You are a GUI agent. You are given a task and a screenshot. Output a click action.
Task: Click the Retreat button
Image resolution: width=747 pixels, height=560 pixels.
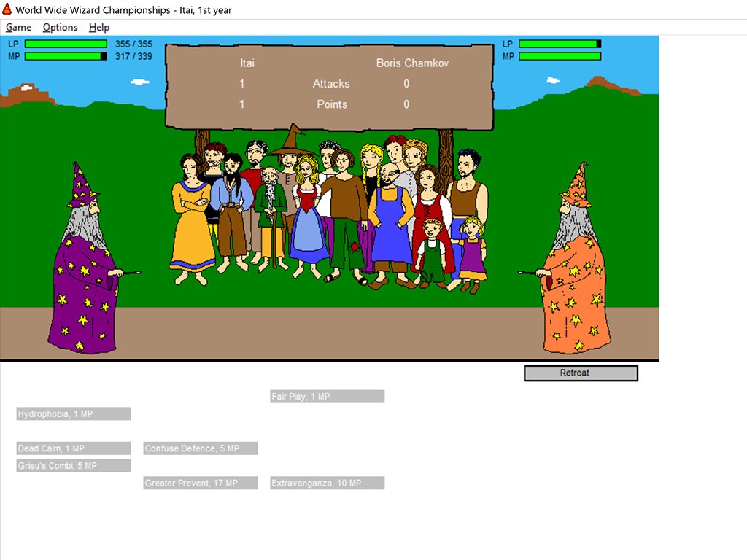coord(581,373)
